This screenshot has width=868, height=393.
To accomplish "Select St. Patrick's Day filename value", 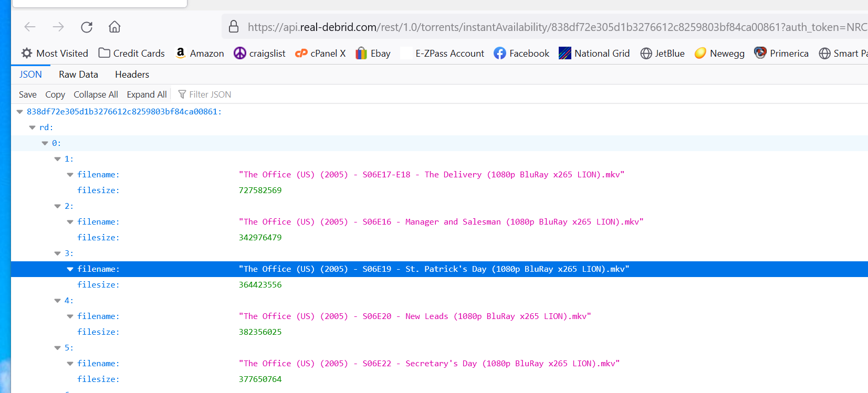I will [434, 269].
